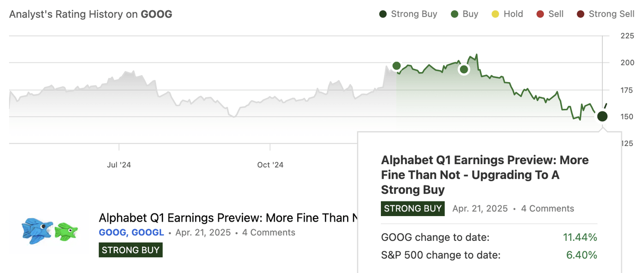Screen dimensions: 644x273
Task: Click the STRONG BUY badge inside the tooltip
Action: tap(413, 209)
